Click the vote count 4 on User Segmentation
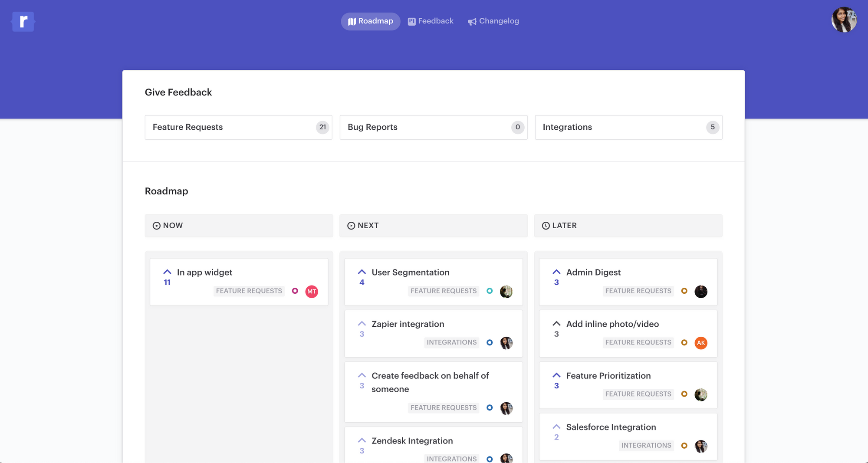The image size is (868, 463). tap(362, 282)
